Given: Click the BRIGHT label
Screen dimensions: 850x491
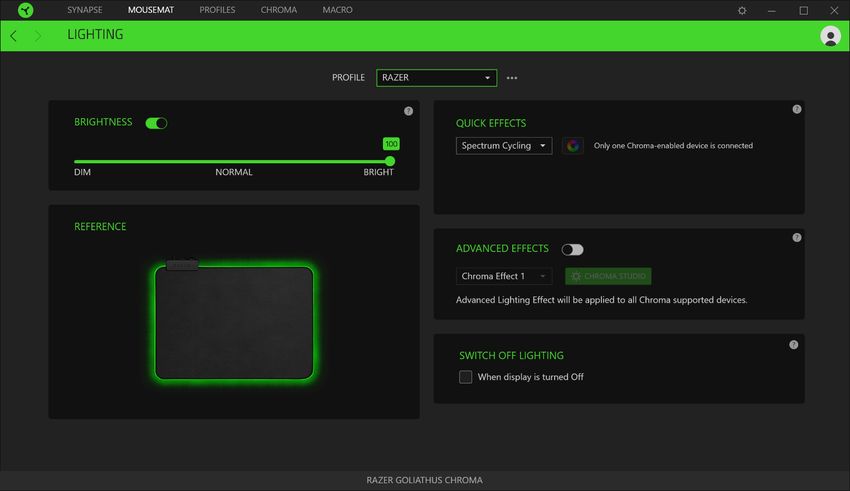Looking at the screenshot, I should tap(378, 172).
